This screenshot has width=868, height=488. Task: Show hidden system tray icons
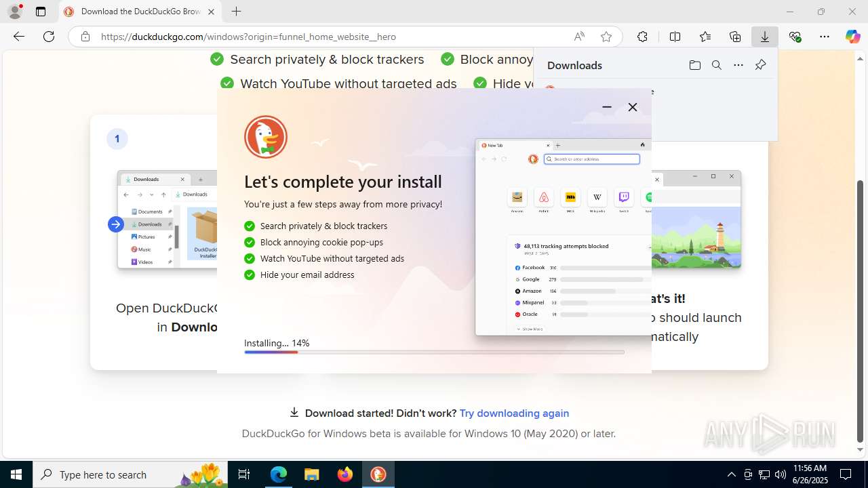pyautogui.click(x=731, y=474)
